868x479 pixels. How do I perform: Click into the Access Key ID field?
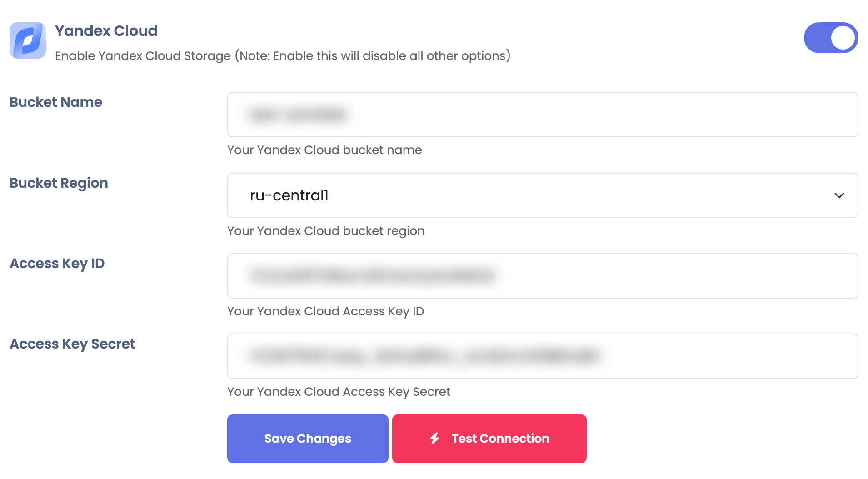tap(542, 276)
